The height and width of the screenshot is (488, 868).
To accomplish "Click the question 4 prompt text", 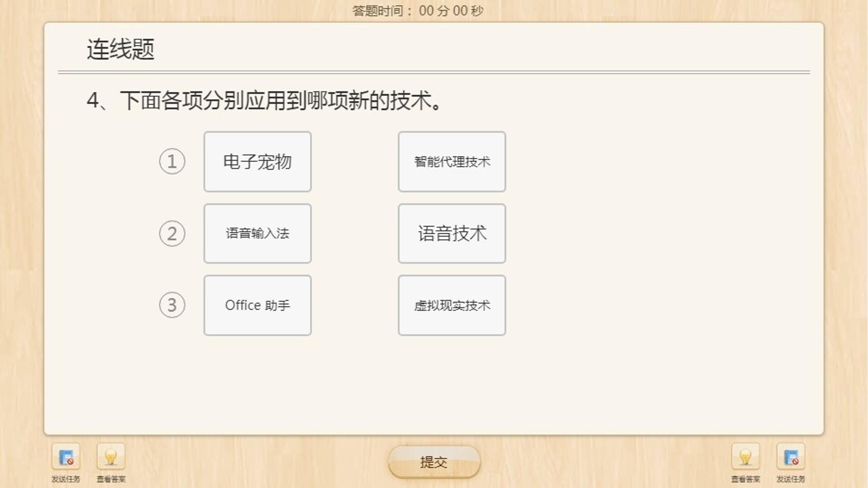I will point(264,100).
